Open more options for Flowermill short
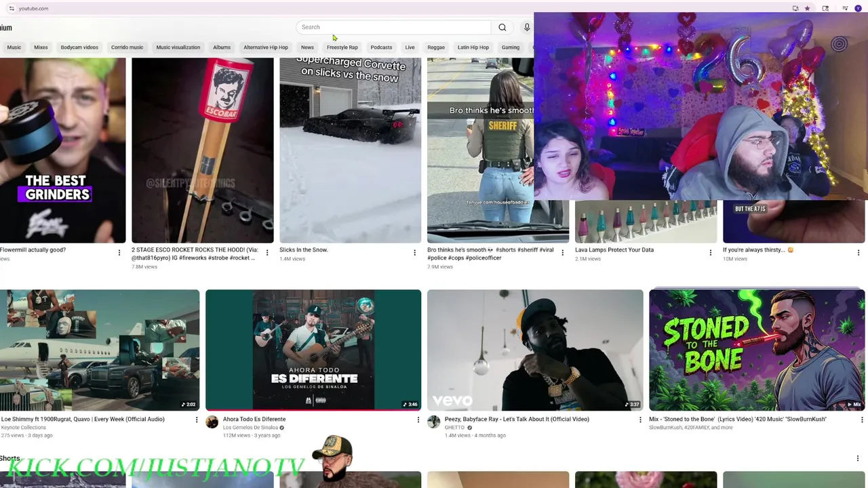This screenshot has height=488, width=868. pyautogui.click(x=119, y=253)
